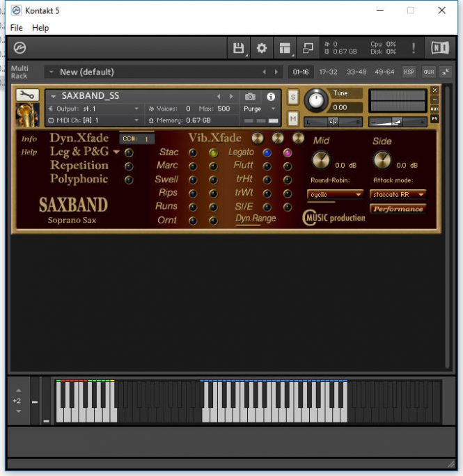Go to the previous multi preset arrow
Viewport: 463px width, 476px height.
265,72
